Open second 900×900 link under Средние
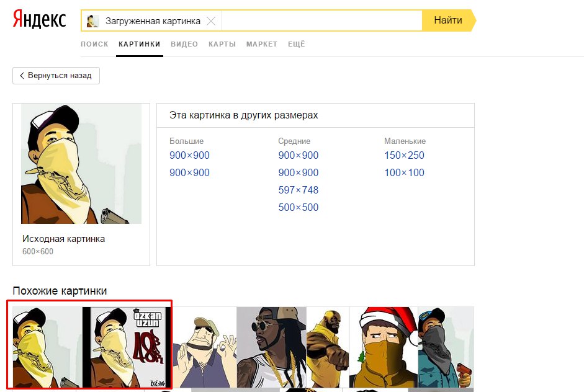The width and height of the screenshot is (584, 392). [x=299, y=172]
